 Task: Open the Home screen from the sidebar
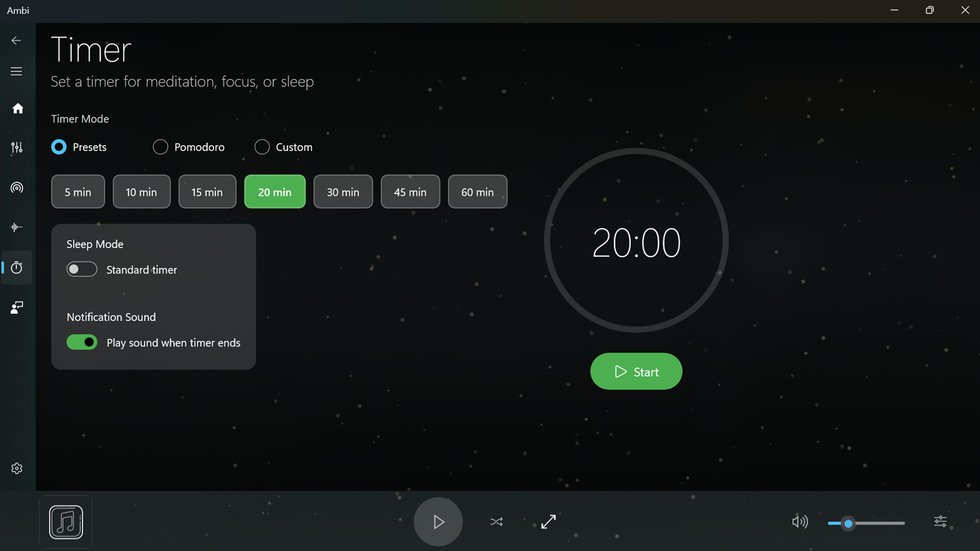pyautogui.click(x=17, y=109)
